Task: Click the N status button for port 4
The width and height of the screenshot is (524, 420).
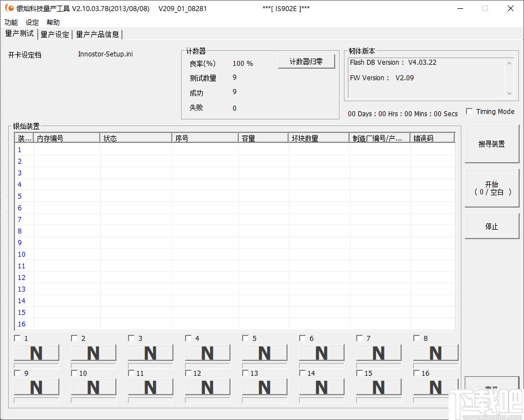Action: pos(208,352)
